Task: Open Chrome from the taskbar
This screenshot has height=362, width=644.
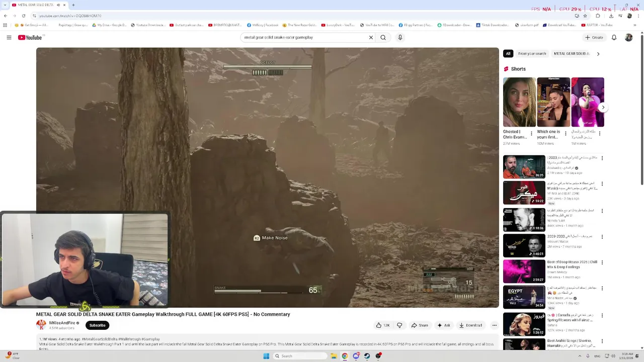Action: pos(345,356)
